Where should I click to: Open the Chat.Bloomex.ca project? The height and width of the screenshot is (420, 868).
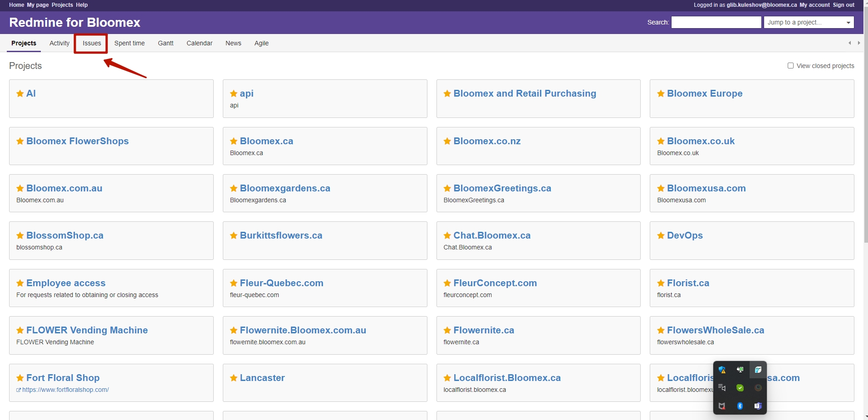(x=492, y=235)
